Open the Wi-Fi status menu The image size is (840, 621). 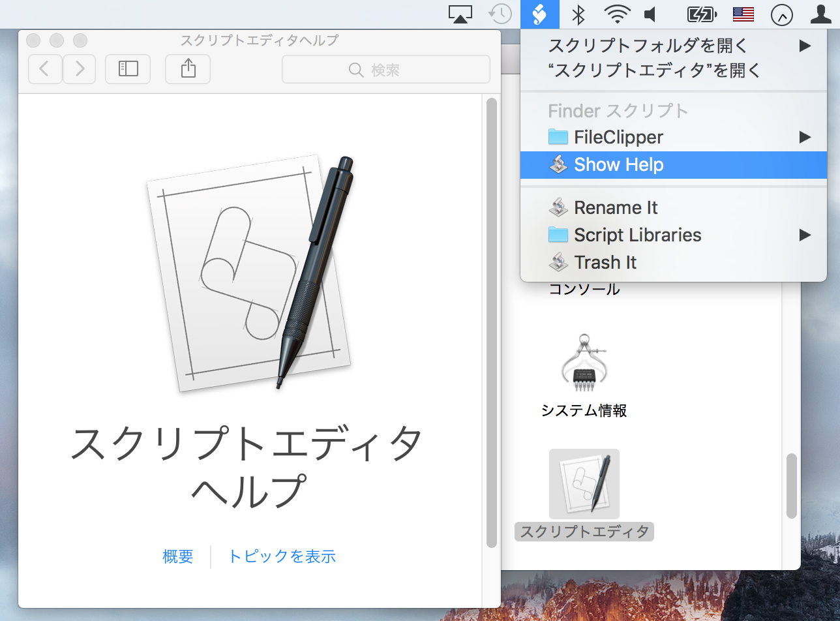pyautogui.click(x=616, y=14)
